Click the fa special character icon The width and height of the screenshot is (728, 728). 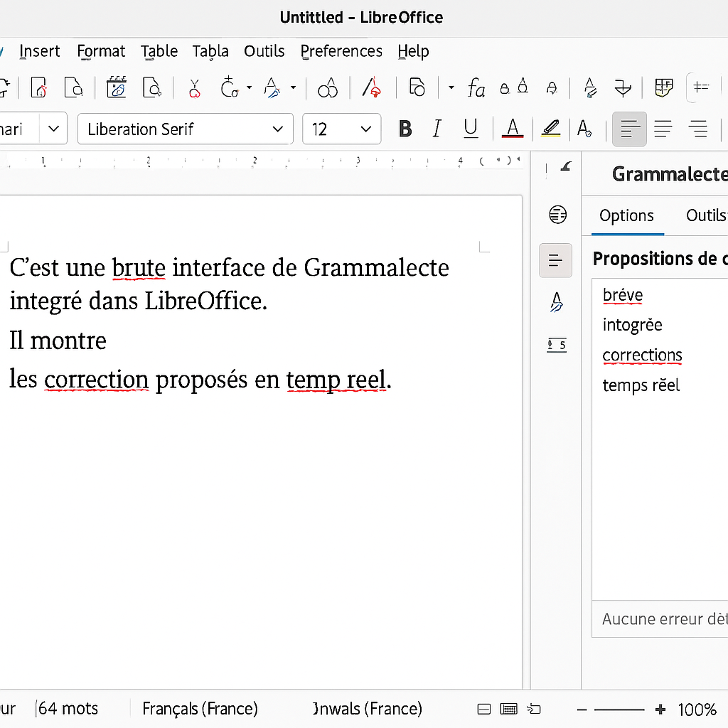[x=476, y=87]
